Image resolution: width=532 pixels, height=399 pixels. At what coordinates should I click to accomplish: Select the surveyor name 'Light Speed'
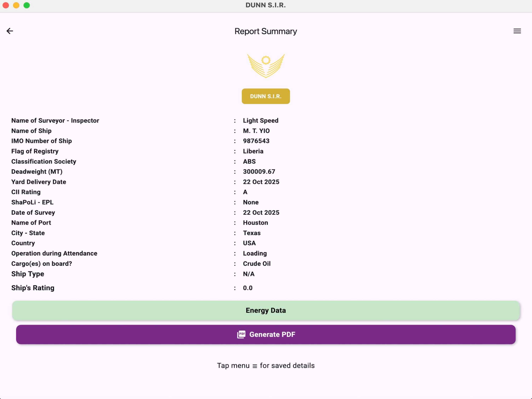pyautogui.click(x=260, y=120)
